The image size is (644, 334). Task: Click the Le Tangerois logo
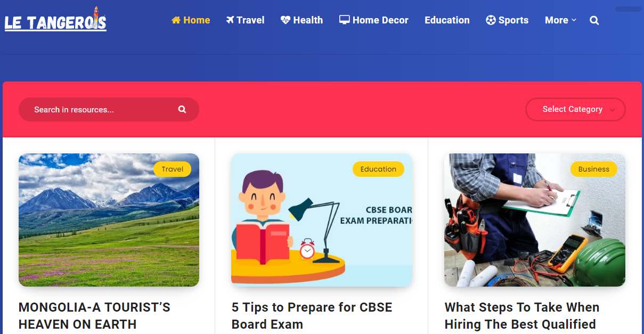55,20
